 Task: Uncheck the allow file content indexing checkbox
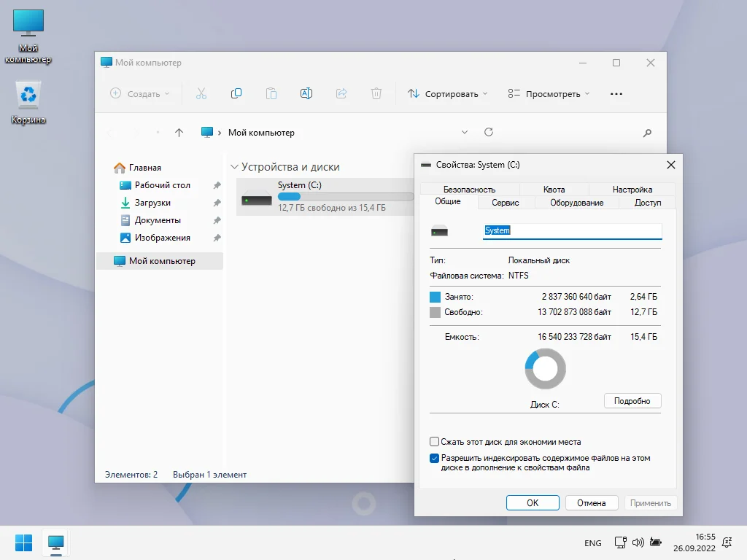435,459
